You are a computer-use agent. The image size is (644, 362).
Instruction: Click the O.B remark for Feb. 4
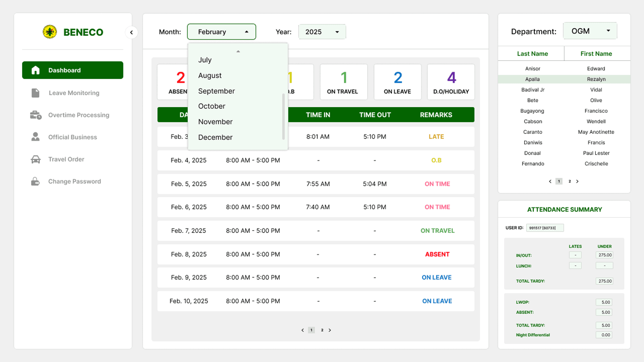(436, 160)
